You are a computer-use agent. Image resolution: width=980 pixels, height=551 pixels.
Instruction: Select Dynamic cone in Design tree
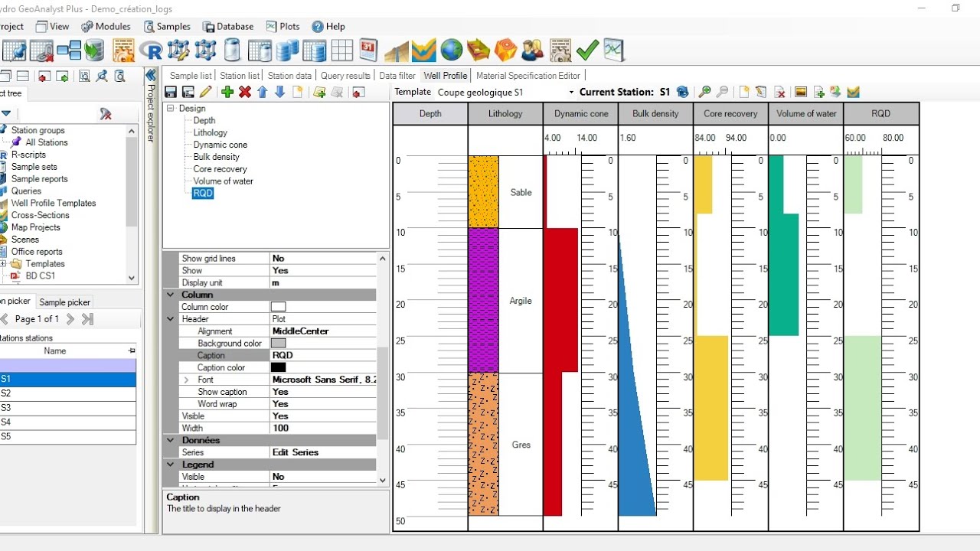(x=220, y=145)
